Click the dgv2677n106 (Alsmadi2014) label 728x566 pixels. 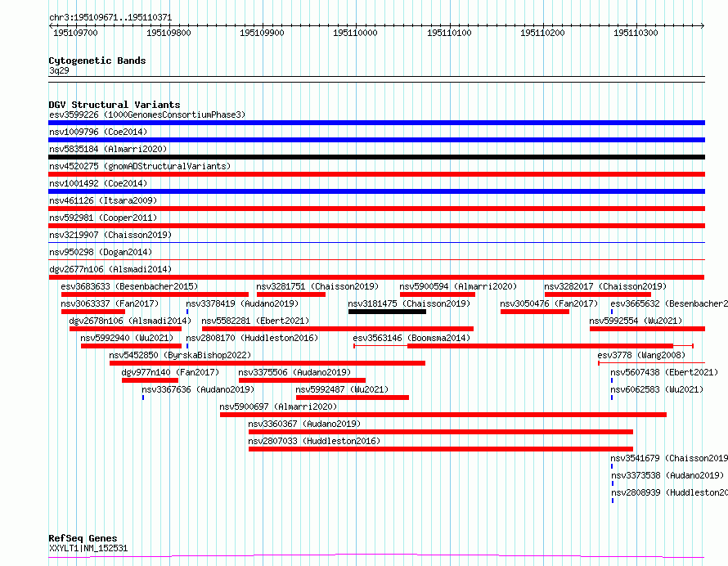(x=110, y=269)
